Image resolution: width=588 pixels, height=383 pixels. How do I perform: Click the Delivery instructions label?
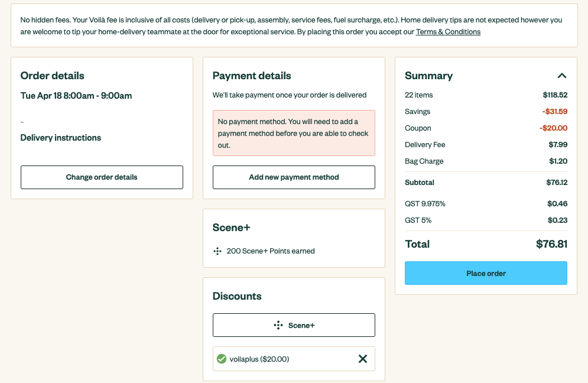pos(61,138)
